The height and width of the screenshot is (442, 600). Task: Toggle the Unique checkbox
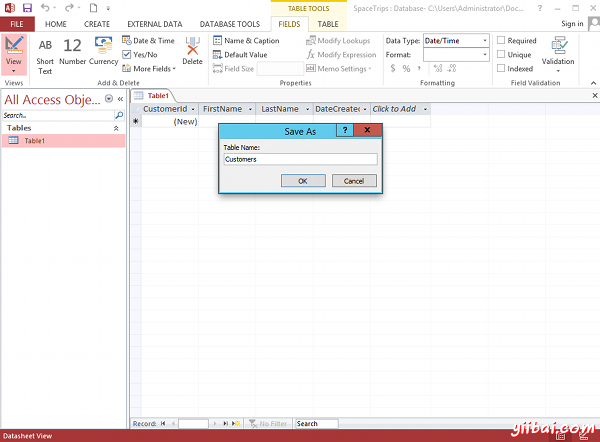[501, 55]
